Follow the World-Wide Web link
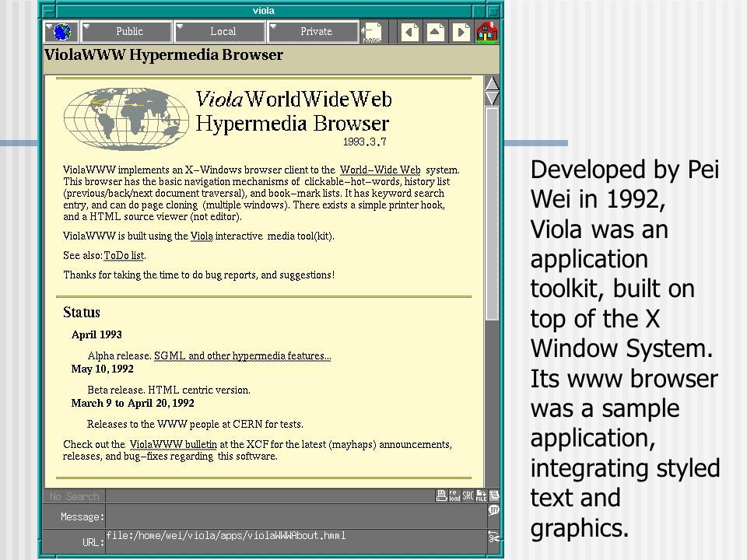This screenshot has width=747, height=560. (381, 170)
